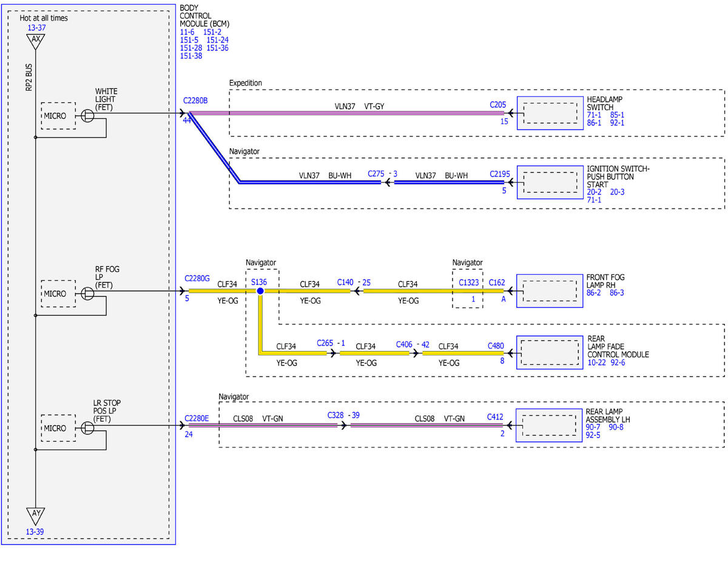Click the C275 inline connector label
This screenshot has height=562, width=728.
click(376, 173)
